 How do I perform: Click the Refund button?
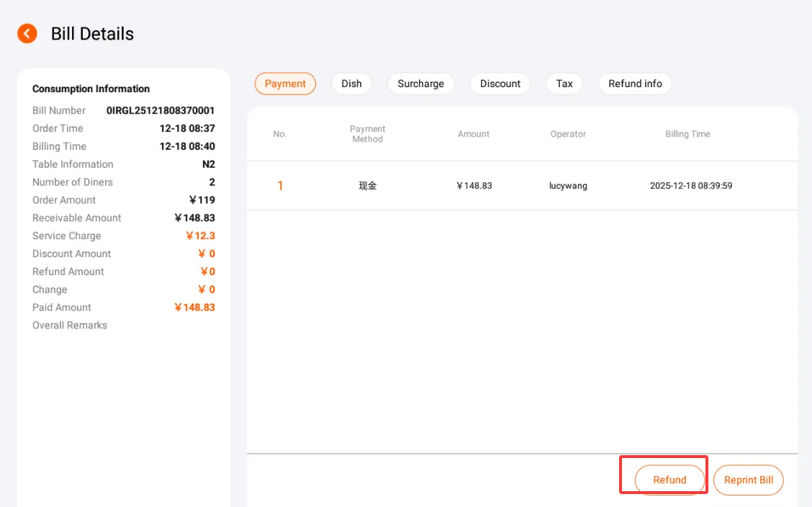tap(669, 480)
